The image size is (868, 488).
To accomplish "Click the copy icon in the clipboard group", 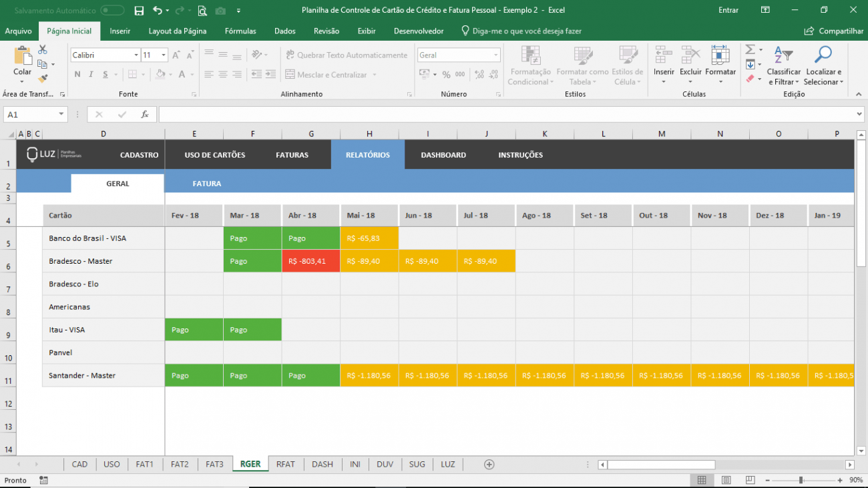I will coord(43,64).
